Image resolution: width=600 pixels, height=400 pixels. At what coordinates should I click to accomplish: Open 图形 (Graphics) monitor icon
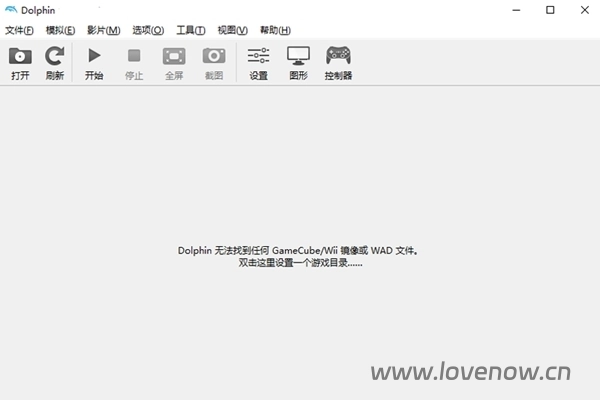pyautogui.click(x=298, y=56)
